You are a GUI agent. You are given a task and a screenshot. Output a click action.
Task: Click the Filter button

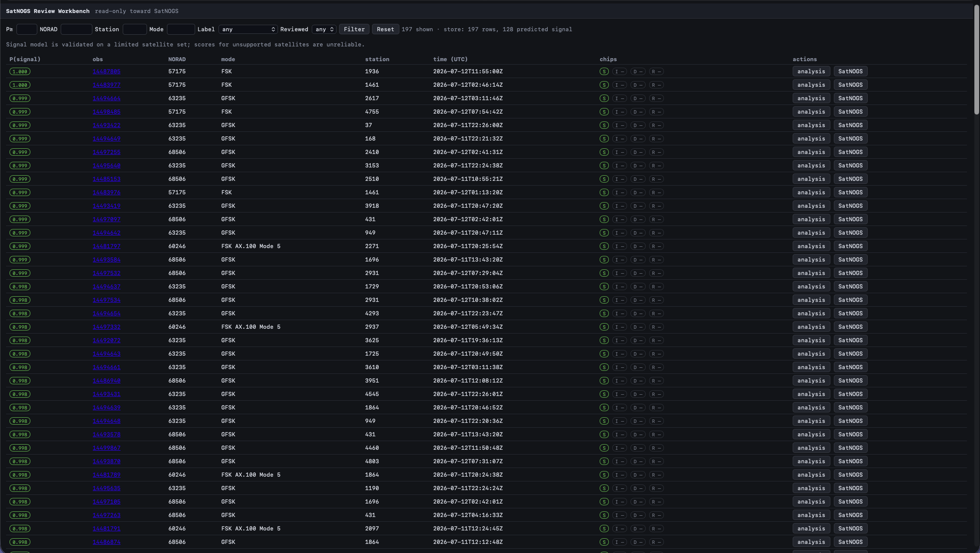point(354,29)
